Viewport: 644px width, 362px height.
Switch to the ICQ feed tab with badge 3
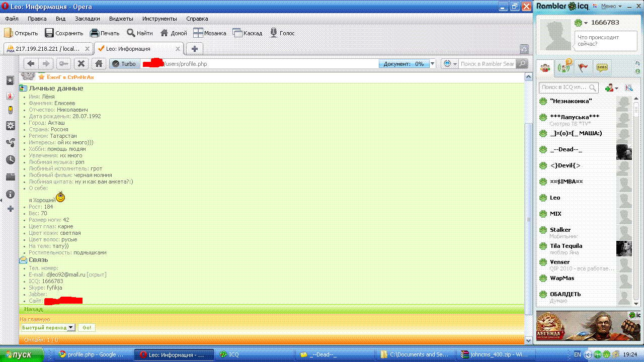(x=565, y=67)
